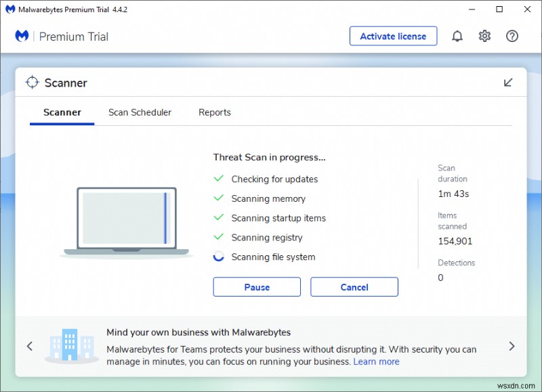Image resolution: width=542 pixels, height=392 pixels.
Task: Click the Checking for updates checkmark
Action: coord(218,179)
